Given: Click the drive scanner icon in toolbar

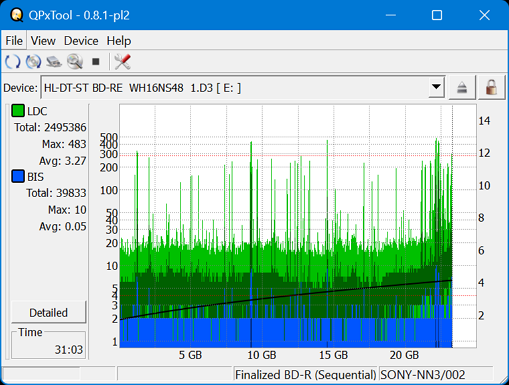Looking at the screenshot, I should pos(54,62).
